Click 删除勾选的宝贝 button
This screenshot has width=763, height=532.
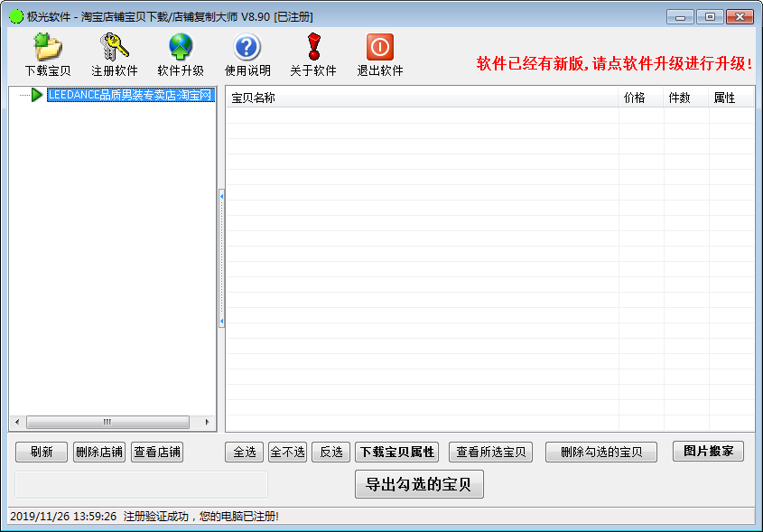click(601, 453)
